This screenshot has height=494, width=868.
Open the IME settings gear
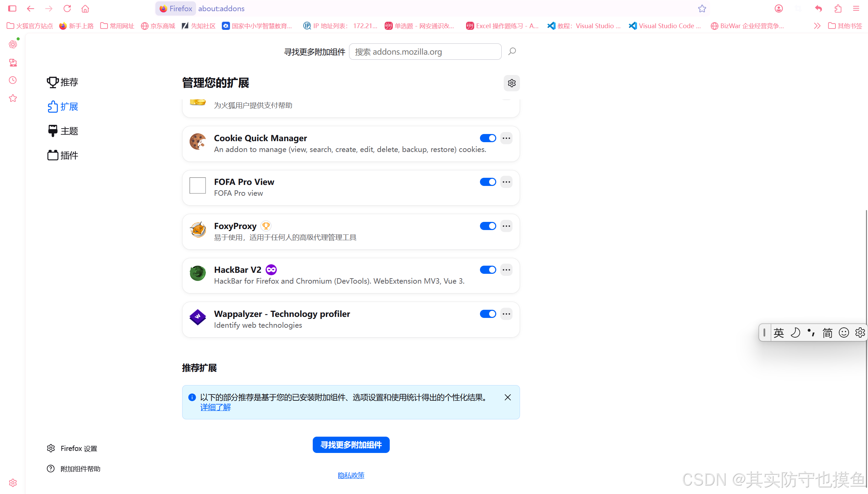[860, 332]
